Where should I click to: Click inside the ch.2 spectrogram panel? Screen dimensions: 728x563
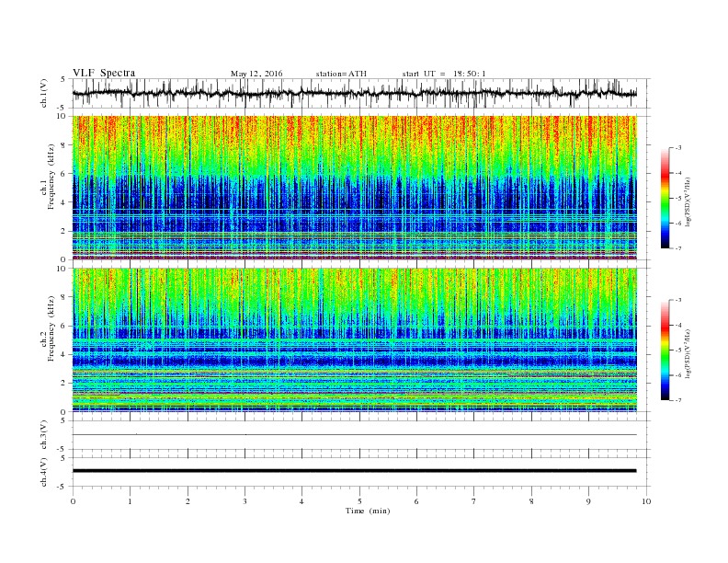pyautogui.click(x=354, y=340)
